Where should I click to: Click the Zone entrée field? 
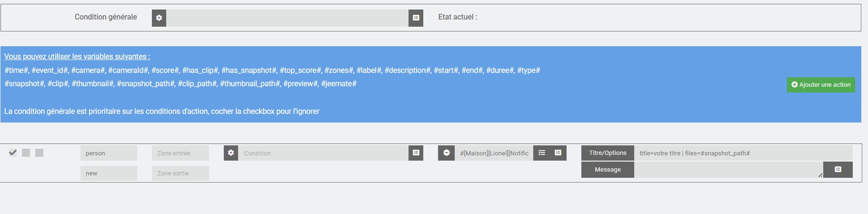[180, 153]
